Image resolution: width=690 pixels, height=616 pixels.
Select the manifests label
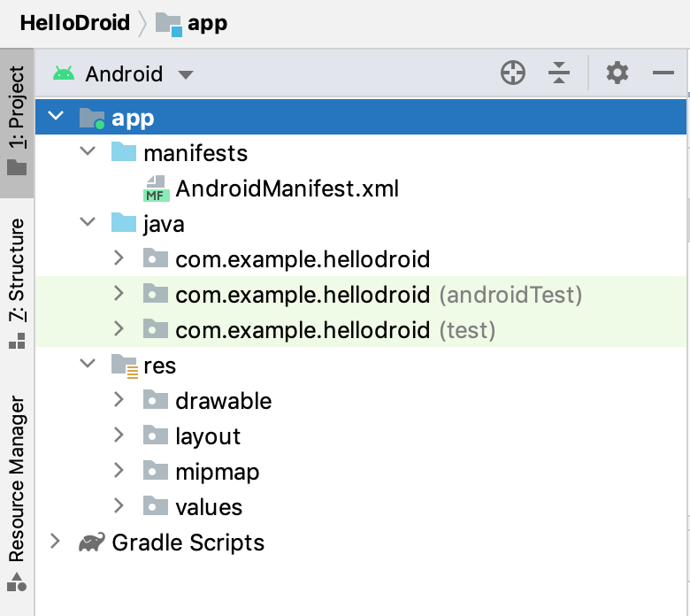click(x=195, y=153)
